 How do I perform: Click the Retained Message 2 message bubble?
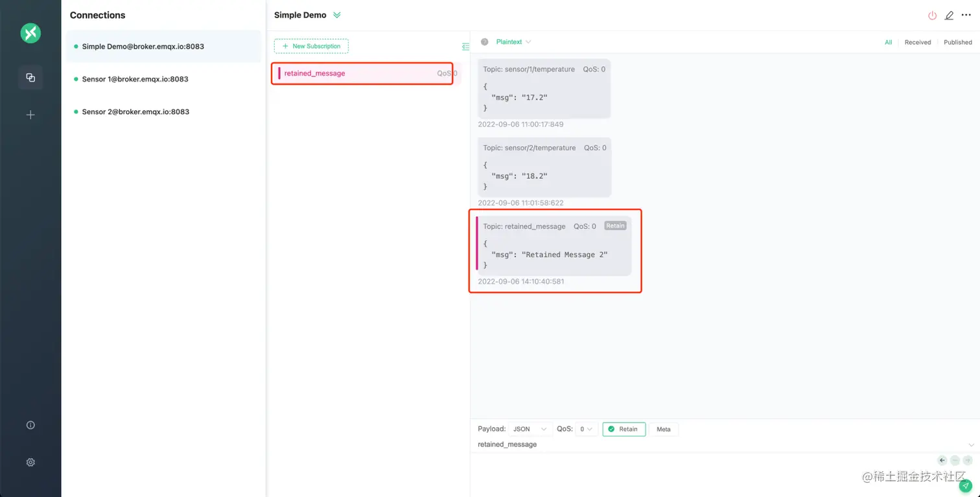554,246
